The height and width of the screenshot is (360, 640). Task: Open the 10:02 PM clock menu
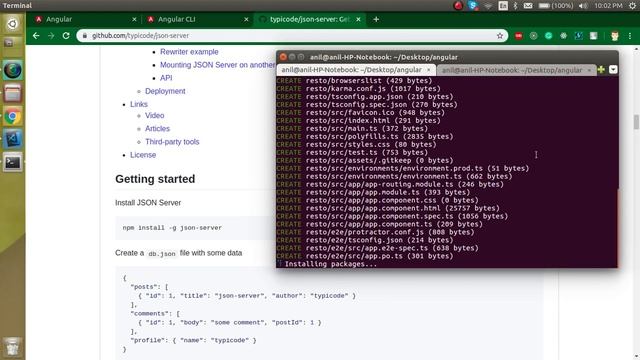(x=609, y=6)
